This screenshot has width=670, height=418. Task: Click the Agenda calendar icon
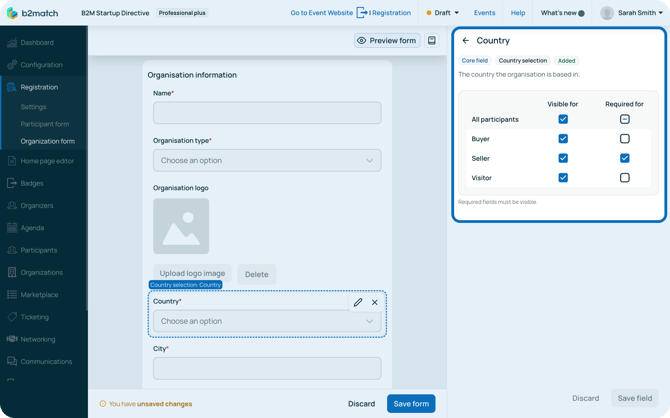click(x=12, y=227)
